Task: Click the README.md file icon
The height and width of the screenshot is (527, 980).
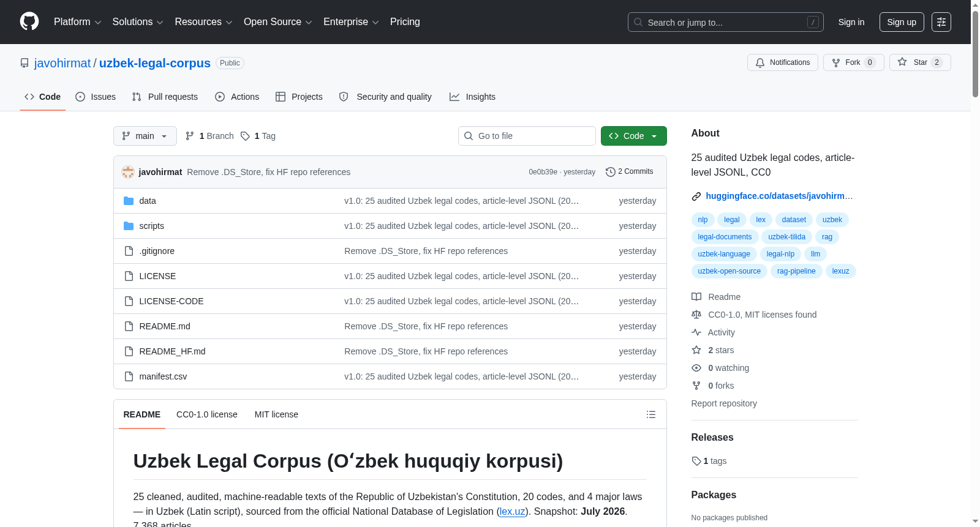Action: 129,326
